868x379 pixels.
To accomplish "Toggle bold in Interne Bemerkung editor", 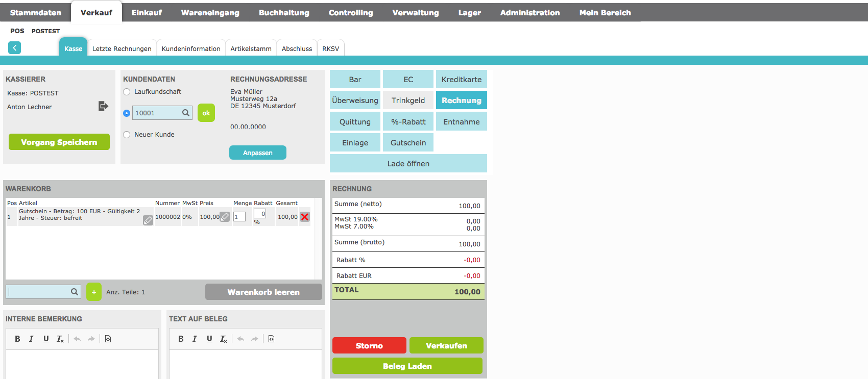I will tap(17, 339).
